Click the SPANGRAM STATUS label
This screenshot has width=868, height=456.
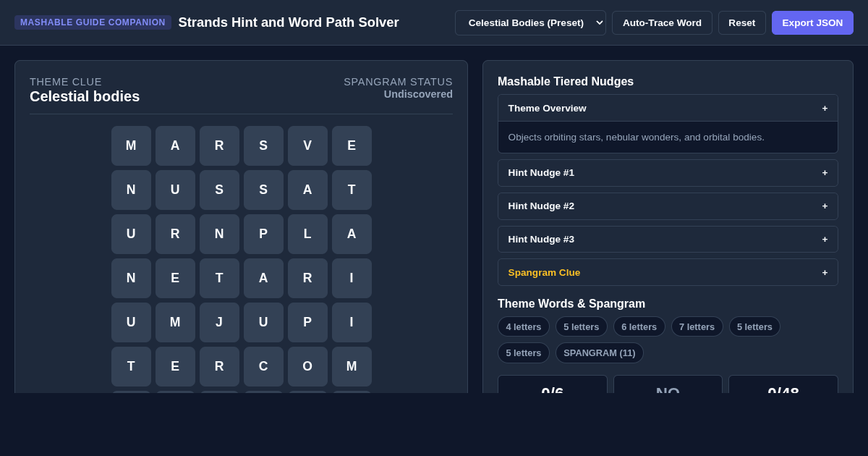tap(398, 82)
